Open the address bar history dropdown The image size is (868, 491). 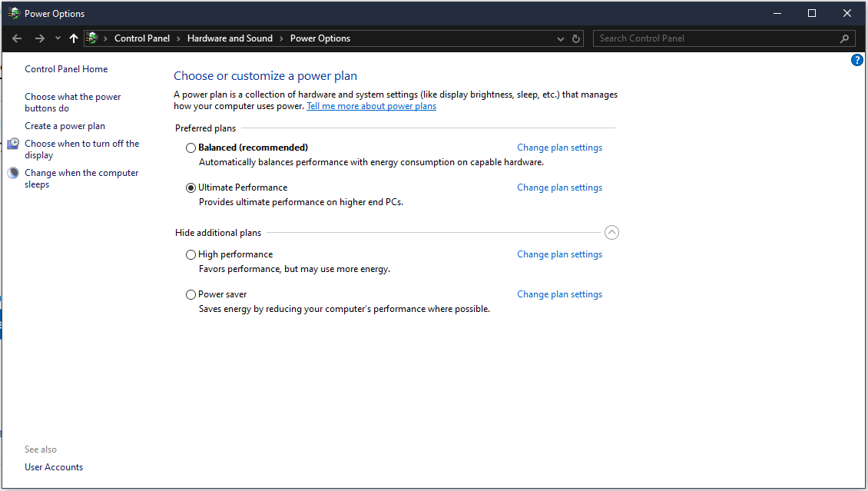(x=560, y=38)
